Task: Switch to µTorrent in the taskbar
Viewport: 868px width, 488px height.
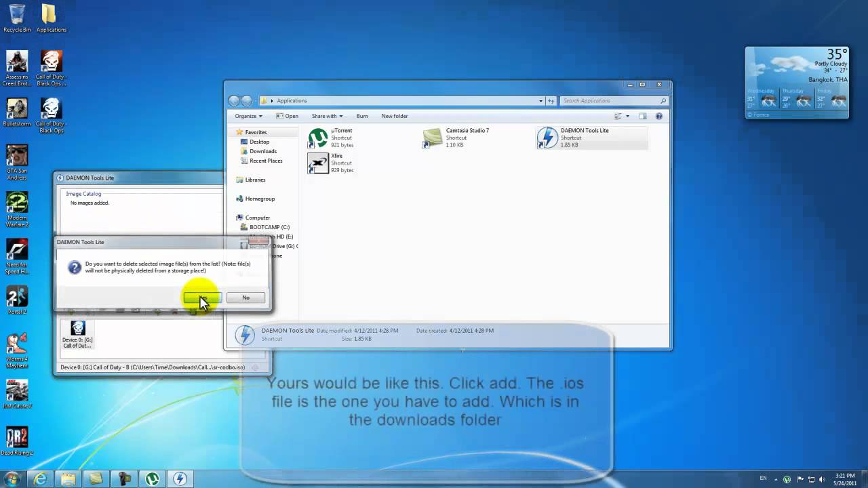Action: click(x=152, y=479)
